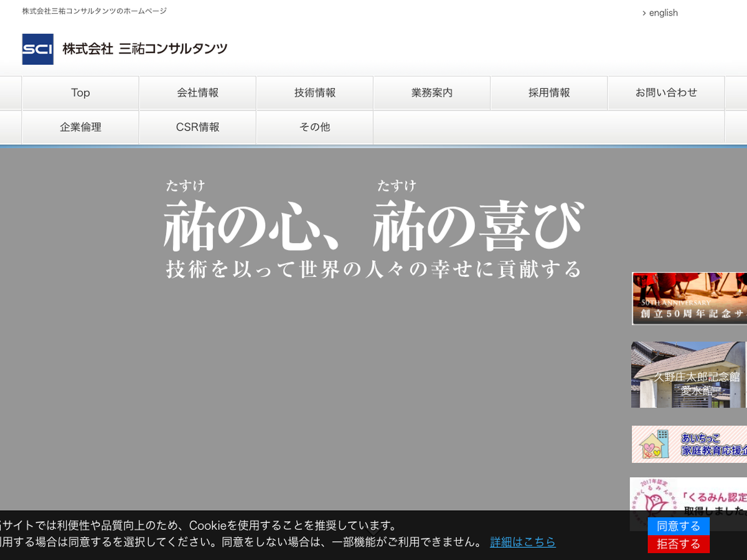Screen dimensions: 747x560
Task: Open the くるみん認定 banner
Action: point(689,494)
